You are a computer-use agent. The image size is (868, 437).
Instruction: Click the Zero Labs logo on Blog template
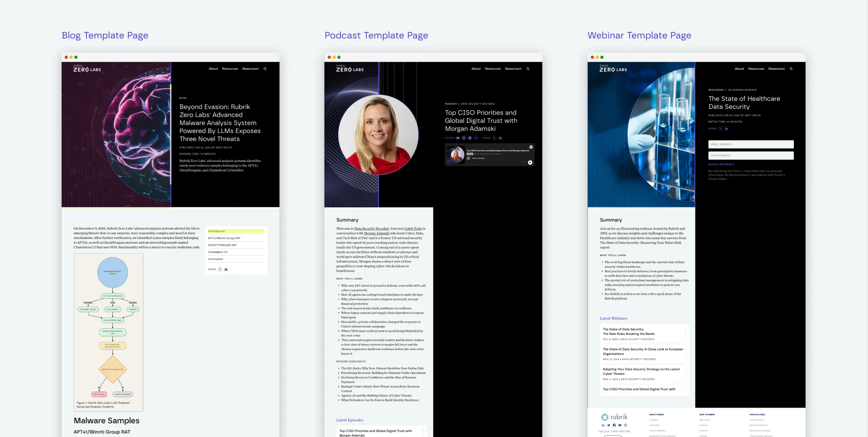click(87, 69)
